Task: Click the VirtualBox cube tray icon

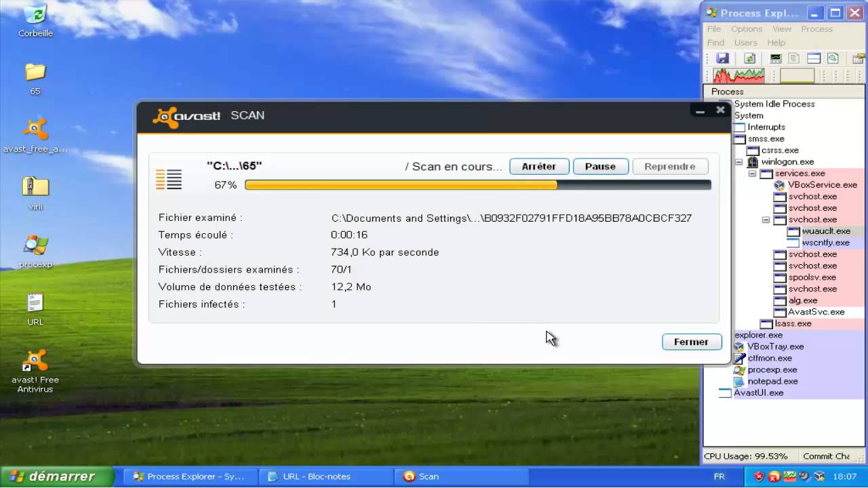Action: point(818,476)
